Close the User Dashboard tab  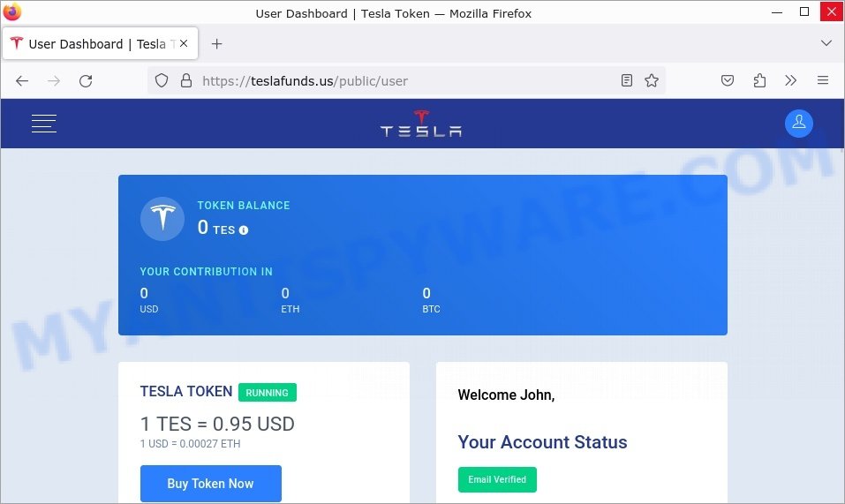(x=184, y=43)
